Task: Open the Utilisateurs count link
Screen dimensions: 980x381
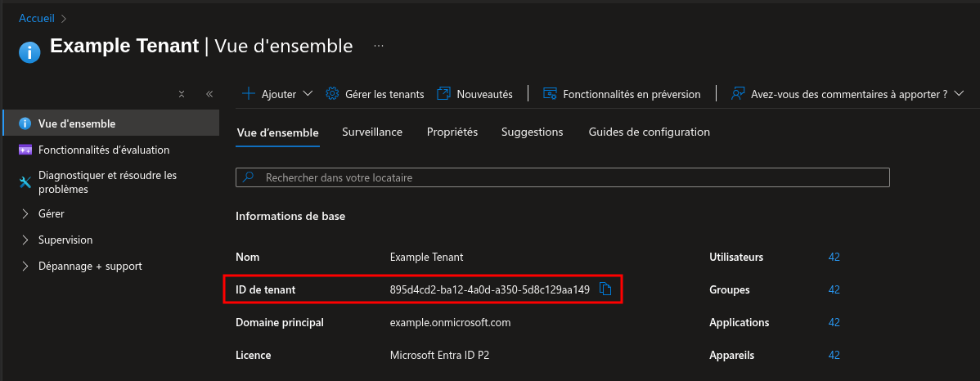Action: 834,257
